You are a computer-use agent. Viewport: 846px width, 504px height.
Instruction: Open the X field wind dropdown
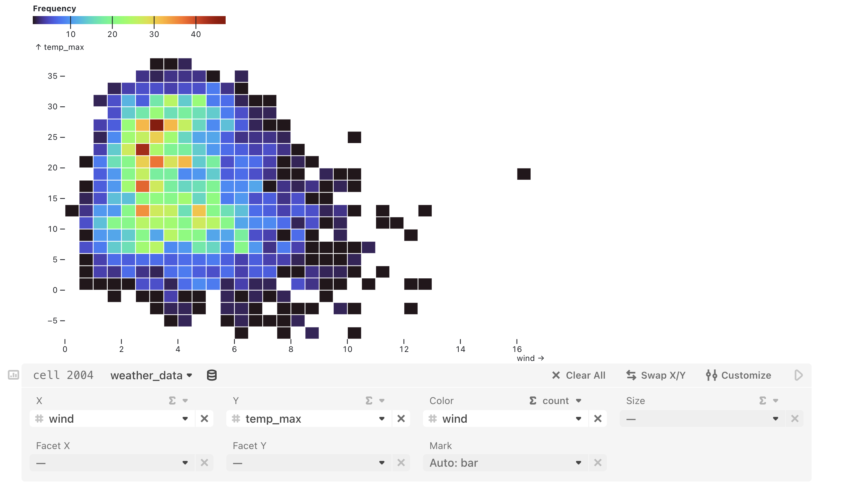(185, 419)
